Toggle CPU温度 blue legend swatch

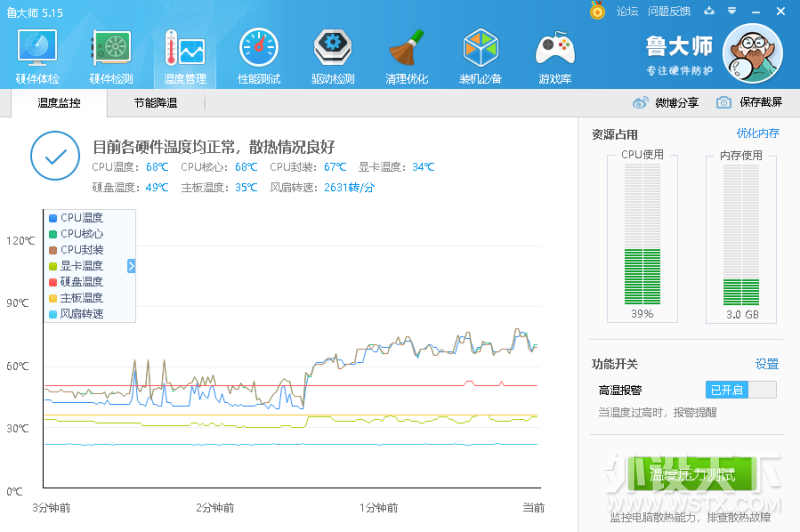click(53, 218)
